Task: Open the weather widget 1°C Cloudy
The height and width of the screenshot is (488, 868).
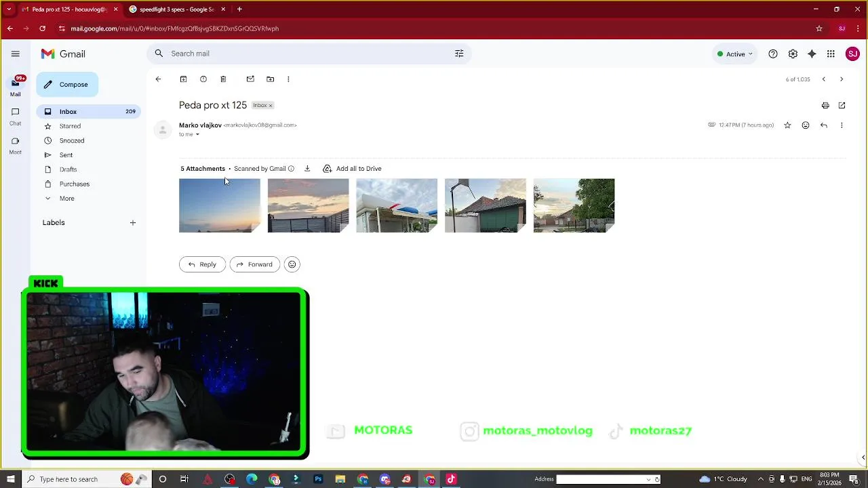Action: [x=723, y=479]
